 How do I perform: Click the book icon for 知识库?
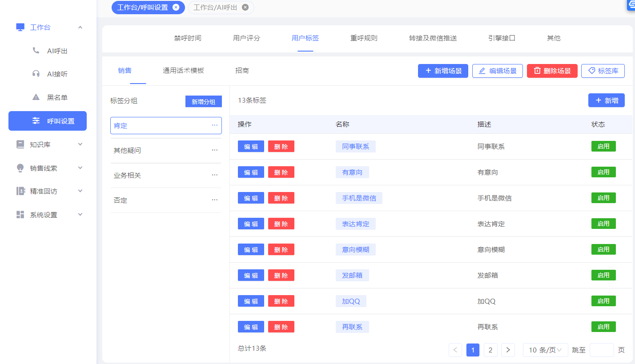click(x=20, y=144)
